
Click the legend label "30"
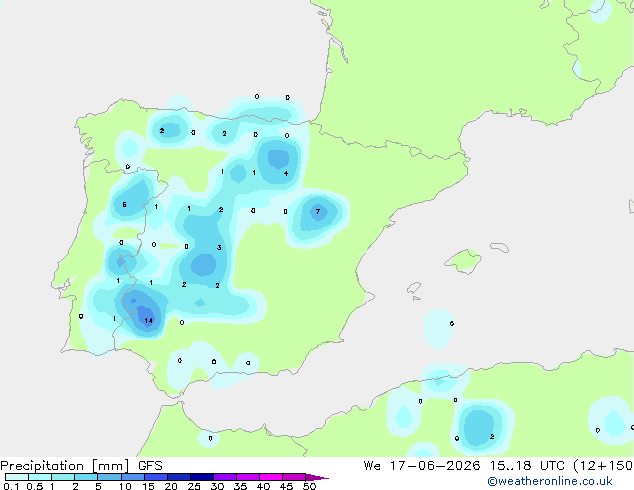click(217, 486)
